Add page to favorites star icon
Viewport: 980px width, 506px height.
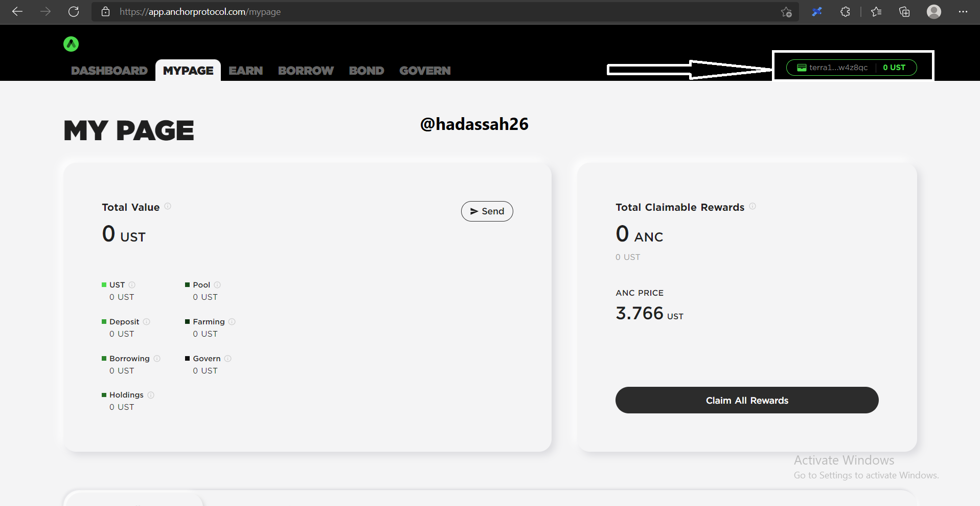point(786,12)
